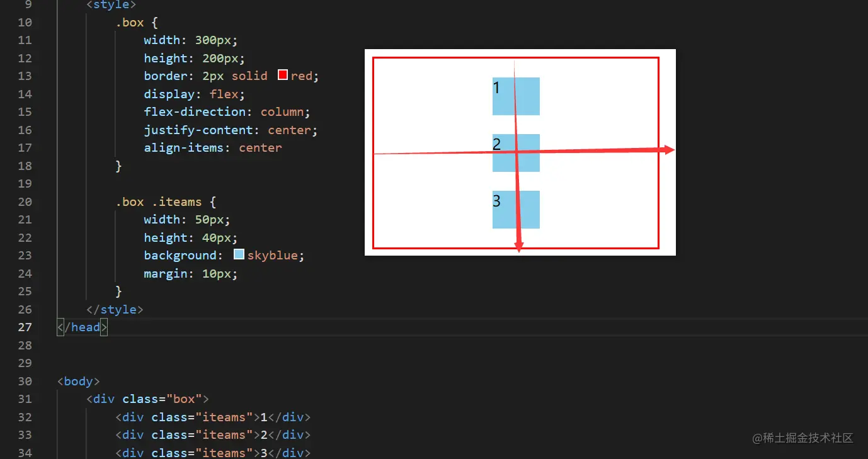Click the closing </head> tag on line 27
The image size is (868, 459).
tap(83, 327)
